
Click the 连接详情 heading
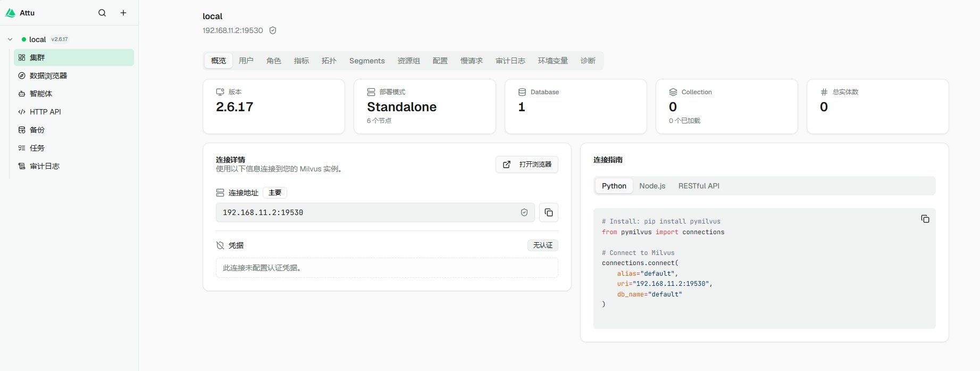[x=230, y=160]
